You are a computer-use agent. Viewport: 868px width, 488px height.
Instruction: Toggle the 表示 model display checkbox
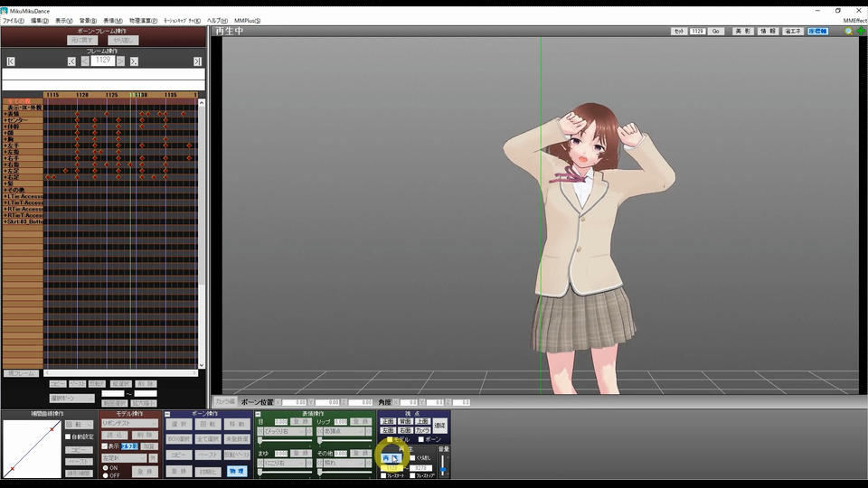tap(104, 446)
